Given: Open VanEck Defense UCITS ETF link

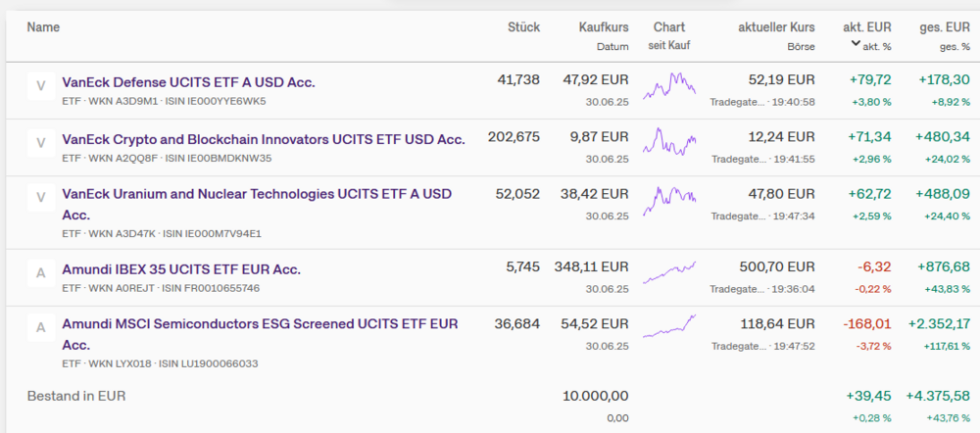Looking at the screenshot, I should (189, 82).
